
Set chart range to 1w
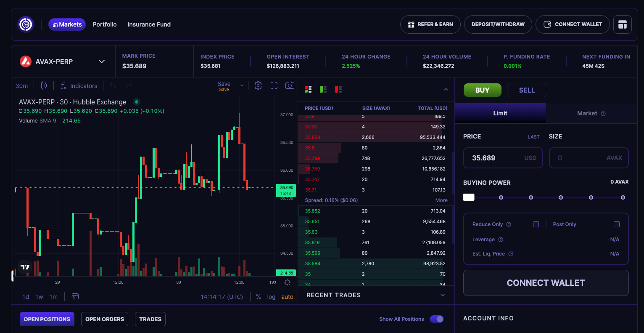39,297
